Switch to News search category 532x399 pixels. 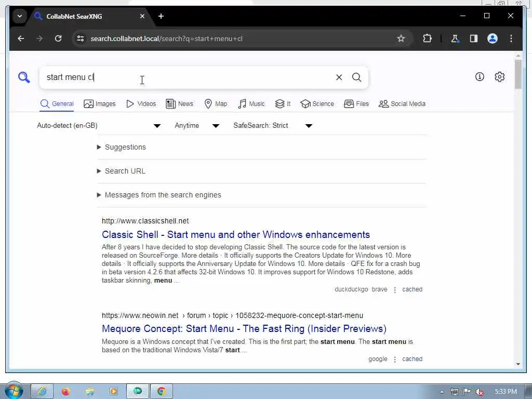click(x=179, y=104)
